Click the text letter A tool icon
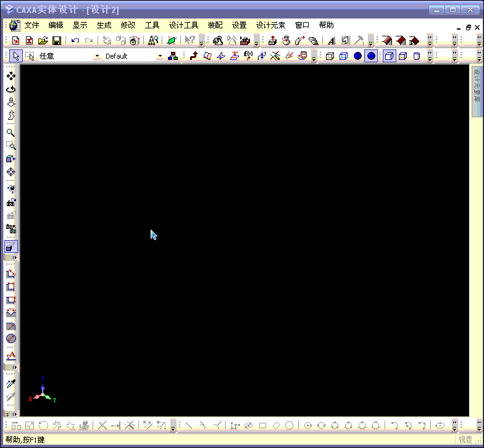This screenshot has height=448, width=484. (332, 41)
